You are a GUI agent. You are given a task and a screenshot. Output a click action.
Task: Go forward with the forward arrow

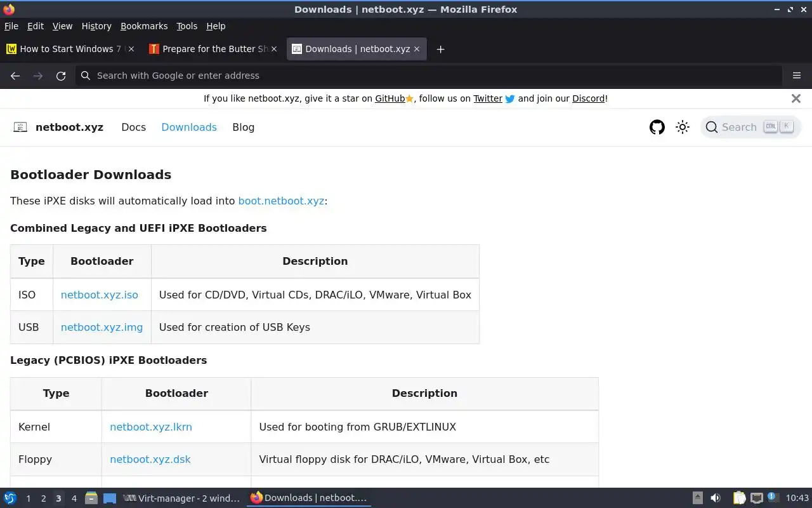click(38, 76)
